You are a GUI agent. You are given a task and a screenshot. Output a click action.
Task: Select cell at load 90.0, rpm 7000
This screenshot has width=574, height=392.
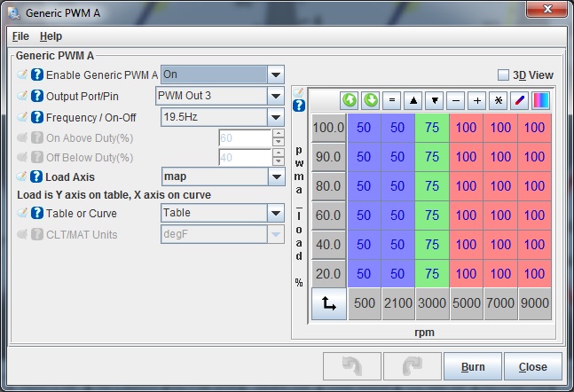(500, 157)
